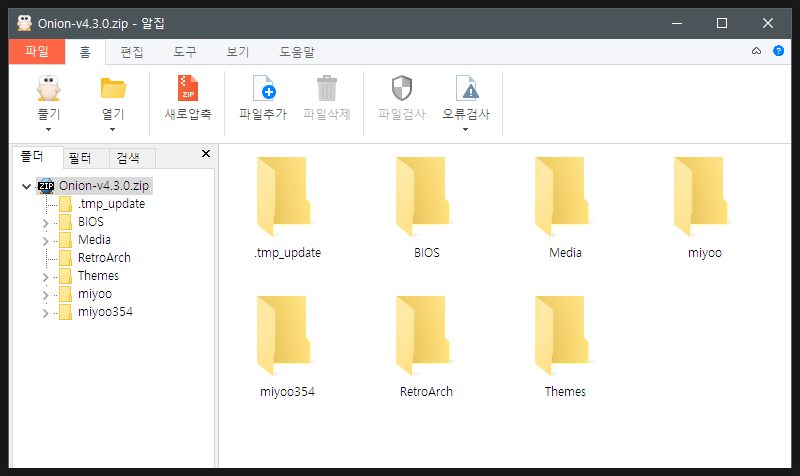Click the 새로압축 ZIP icon
800x476 pixels.
[188, 88]
